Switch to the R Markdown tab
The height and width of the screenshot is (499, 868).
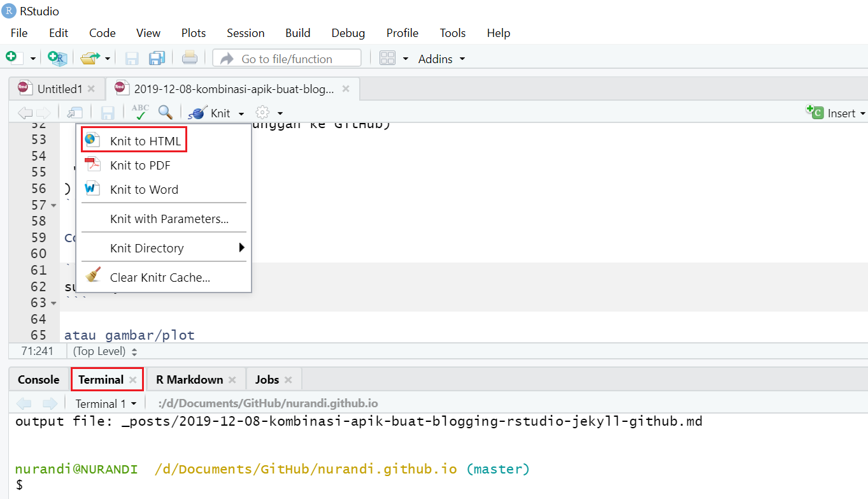(189, 379)
